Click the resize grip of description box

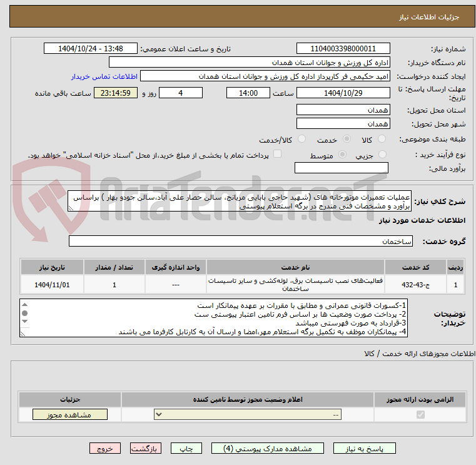coord(71,208)
